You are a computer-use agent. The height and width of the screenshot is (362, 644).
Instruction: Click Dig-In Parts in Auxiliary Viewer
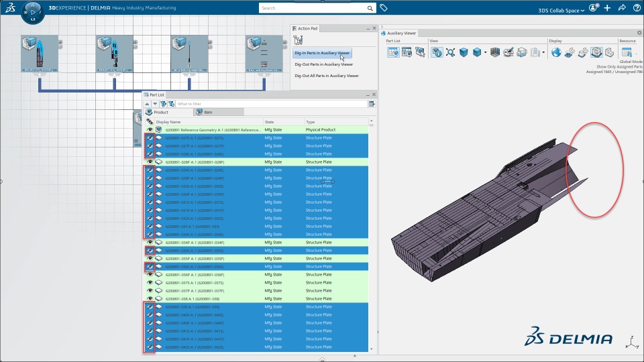[322, 53]
